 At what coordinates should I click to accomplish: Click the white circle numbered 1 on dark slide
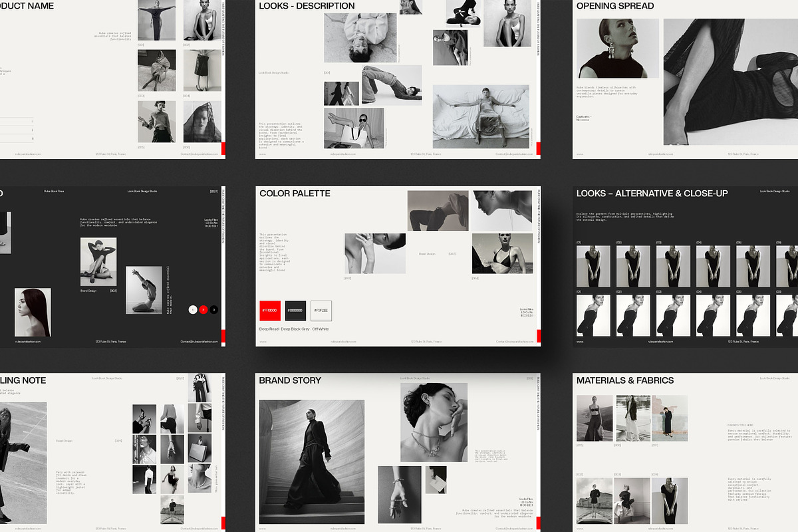click(x=193, y=309)
